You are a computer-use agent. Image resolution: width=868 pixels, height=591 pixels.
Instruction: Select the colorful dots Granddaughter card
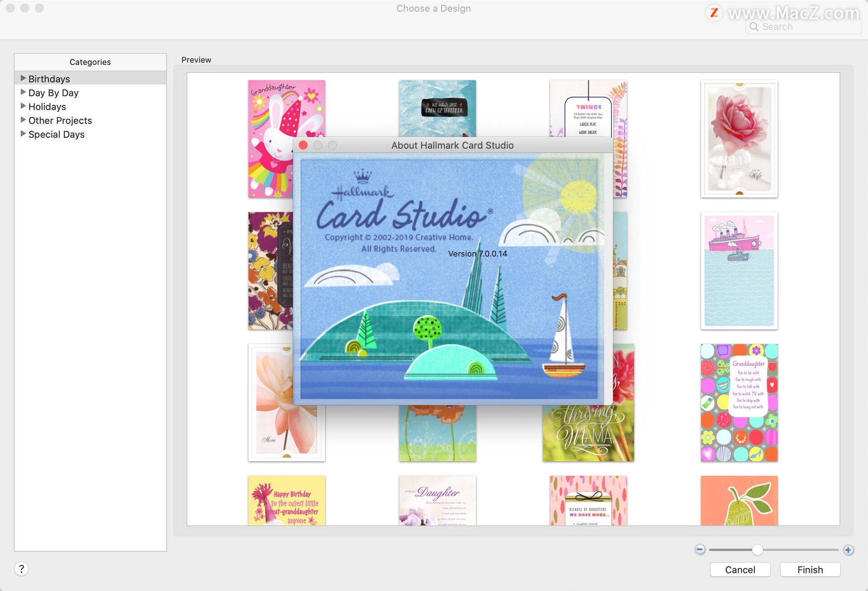pyautogui.click(x=739, y=402)
